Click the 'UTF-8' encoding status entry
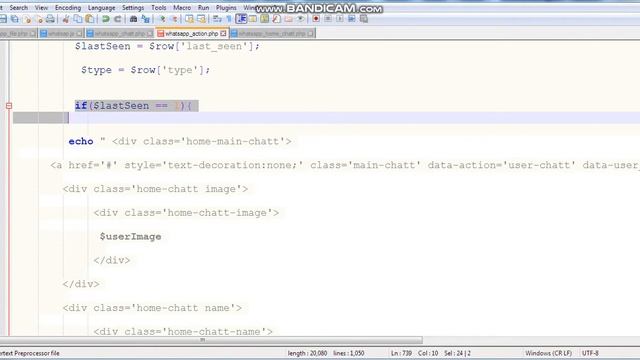Screen dimensions: 640x360 590,353
